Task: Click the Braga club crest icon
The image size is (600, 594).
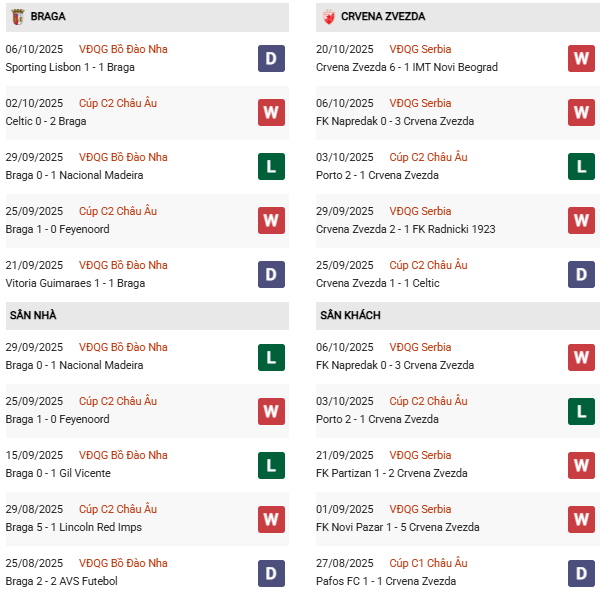Action: [17, 16]
